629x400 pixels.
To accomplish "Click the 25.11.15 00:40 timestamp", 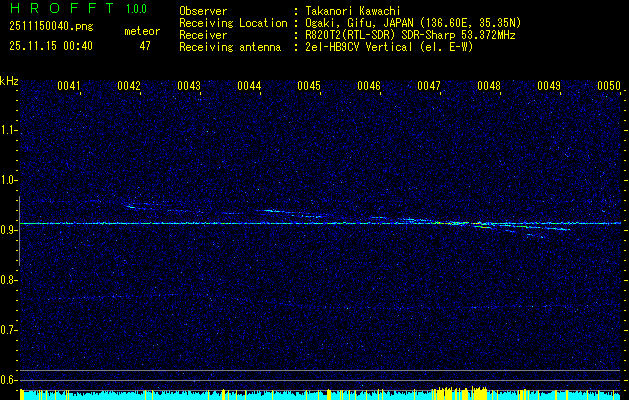I will 50,46.
